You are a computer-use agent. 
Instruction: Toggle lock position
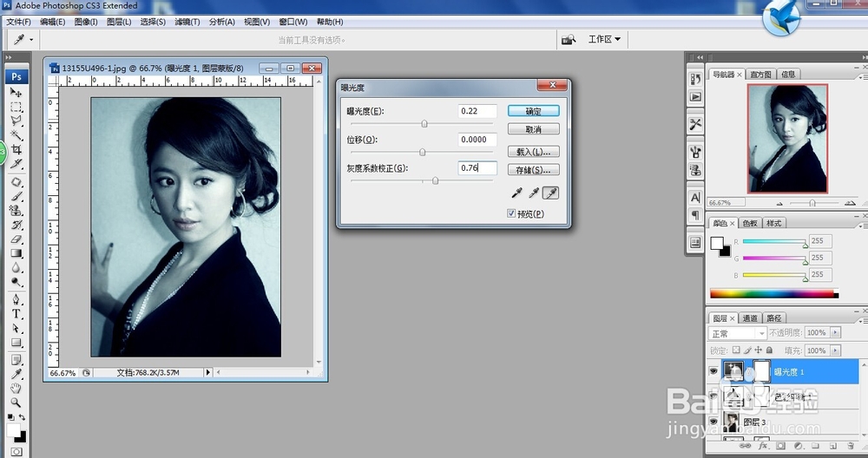[x=759, y=350]
